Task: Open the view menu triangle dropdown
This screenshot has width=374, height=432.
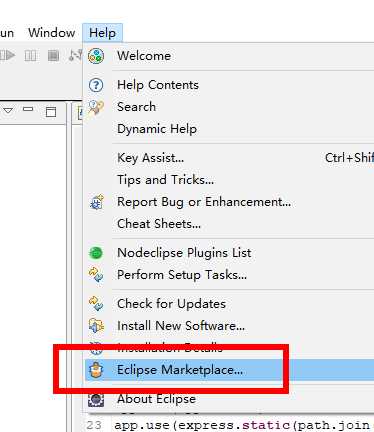Action: pyautogui.click(x=8, y=110)
